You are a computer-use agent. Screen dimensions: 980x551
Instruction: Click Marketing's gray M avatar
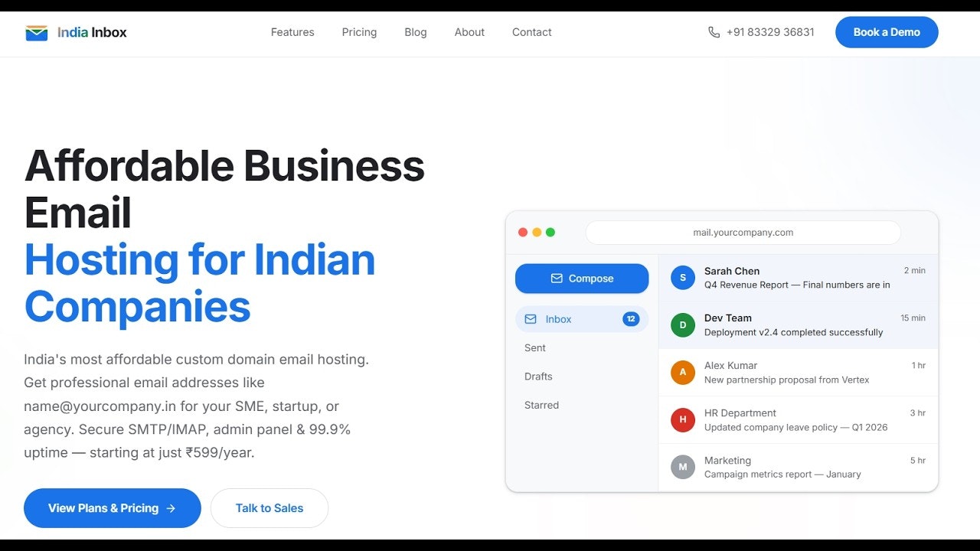[683, 467]
